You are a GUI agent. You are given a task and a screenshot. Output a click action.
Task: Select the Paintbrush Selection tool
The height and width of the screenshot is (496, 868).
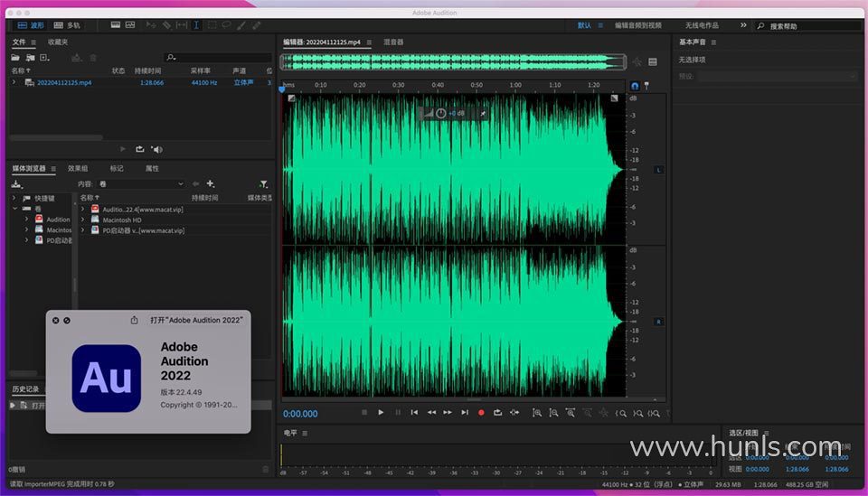241,25
